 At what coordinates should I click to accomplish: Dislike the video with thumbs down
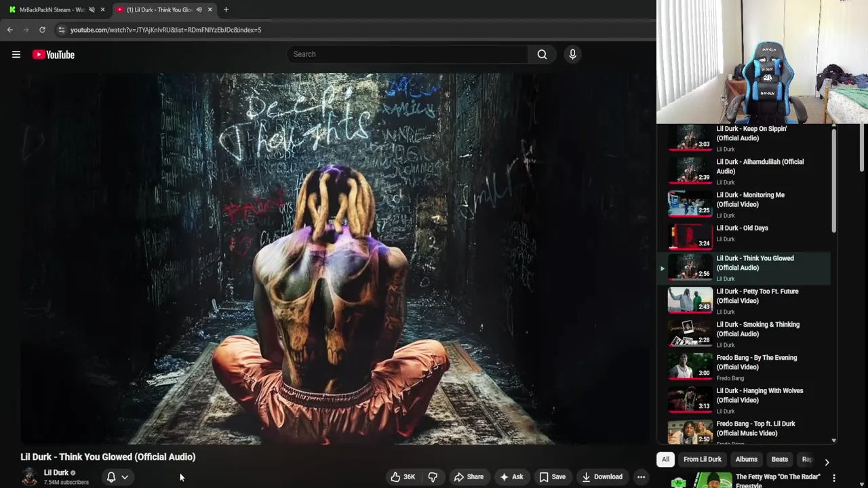[x=433, y=477]
